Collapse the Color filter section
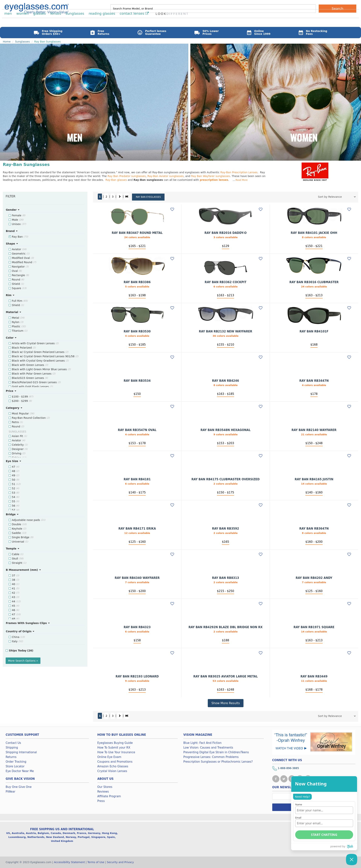Image resolution: width=361 pixels, height=868 pixels. coord(11,338)
